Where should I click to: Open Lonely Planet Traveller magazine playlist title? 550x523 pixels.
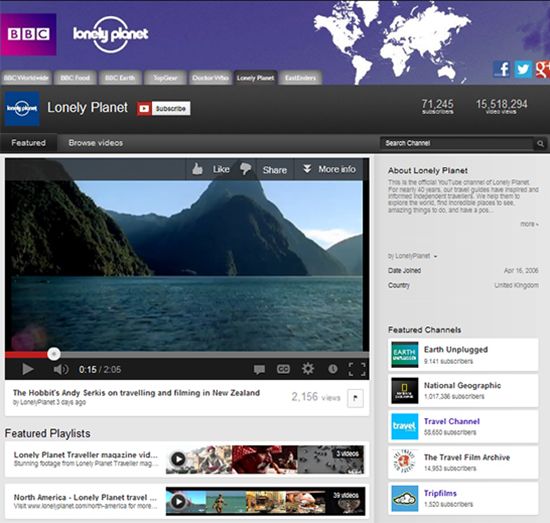click(x=86, y=455)
